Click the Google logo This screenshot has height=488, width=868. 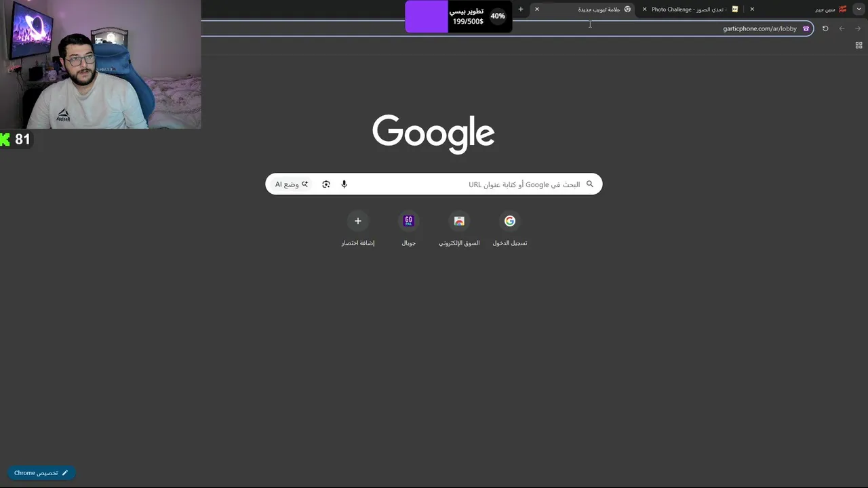click(433, 134)
